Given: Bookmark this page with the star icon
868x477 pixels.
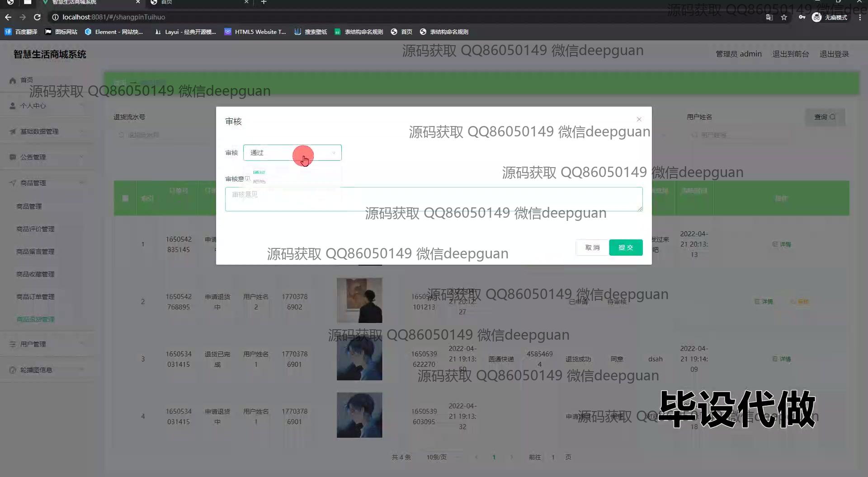Looking at the screenshot, I should tap(784, 17).
